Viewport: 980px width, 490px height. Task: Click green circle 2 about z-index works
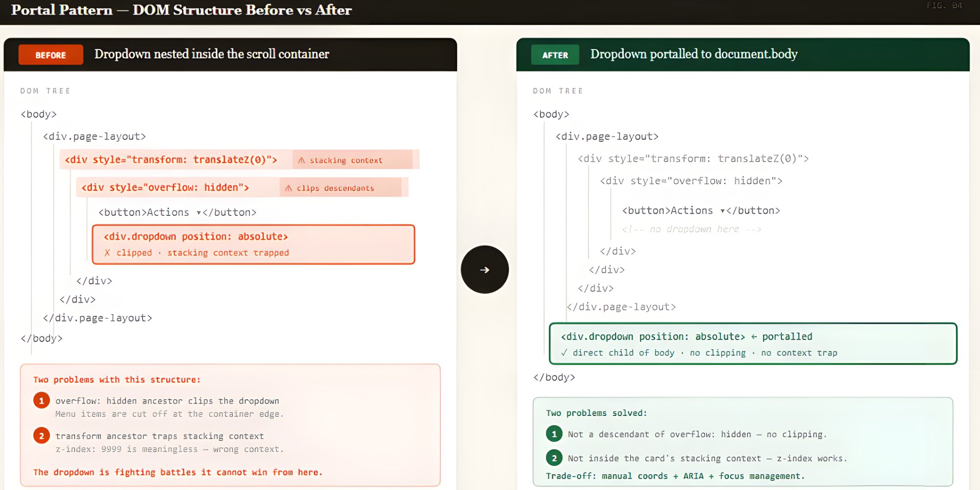554,458
